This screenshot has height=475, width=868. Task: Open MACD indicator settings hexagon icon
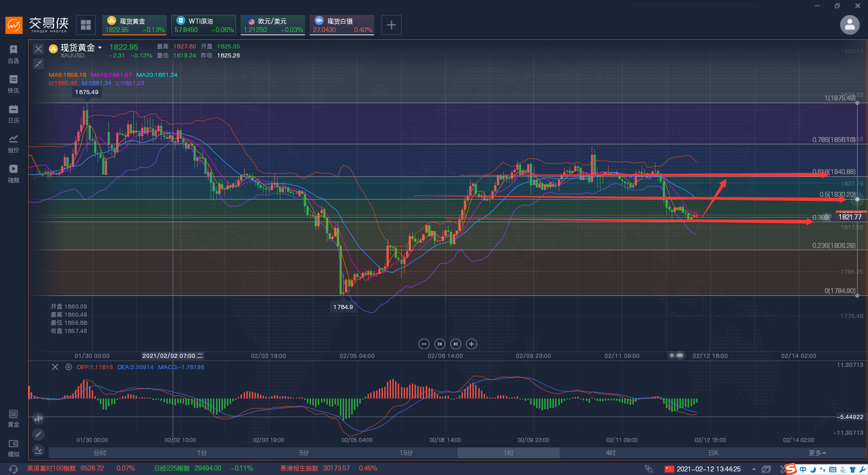pyautogui.click(x=69, y=367)
